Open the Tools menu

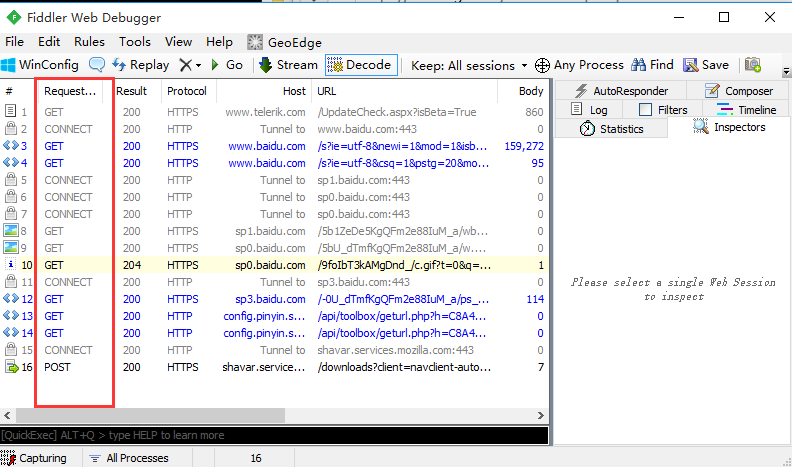135,42
